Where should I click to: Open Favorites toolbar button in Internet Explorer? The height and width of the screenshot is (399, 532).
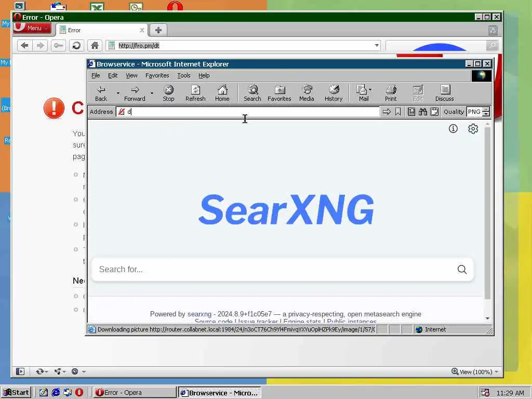click(279, 94)
